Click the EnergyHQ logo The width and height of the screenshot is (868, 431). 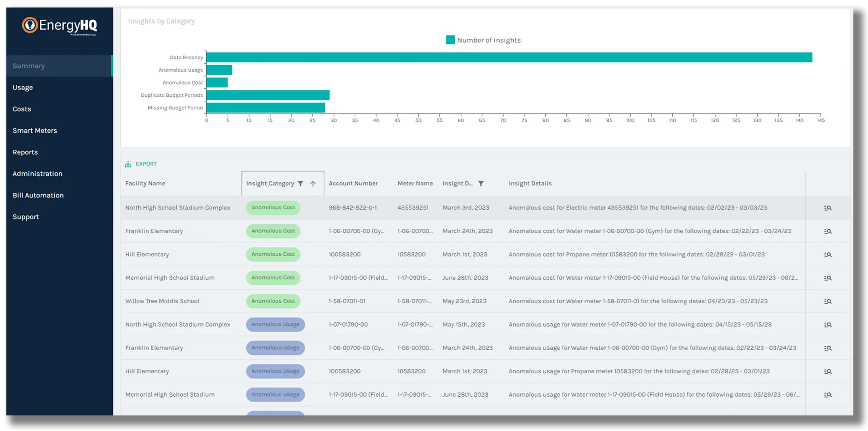pos(59,26)
